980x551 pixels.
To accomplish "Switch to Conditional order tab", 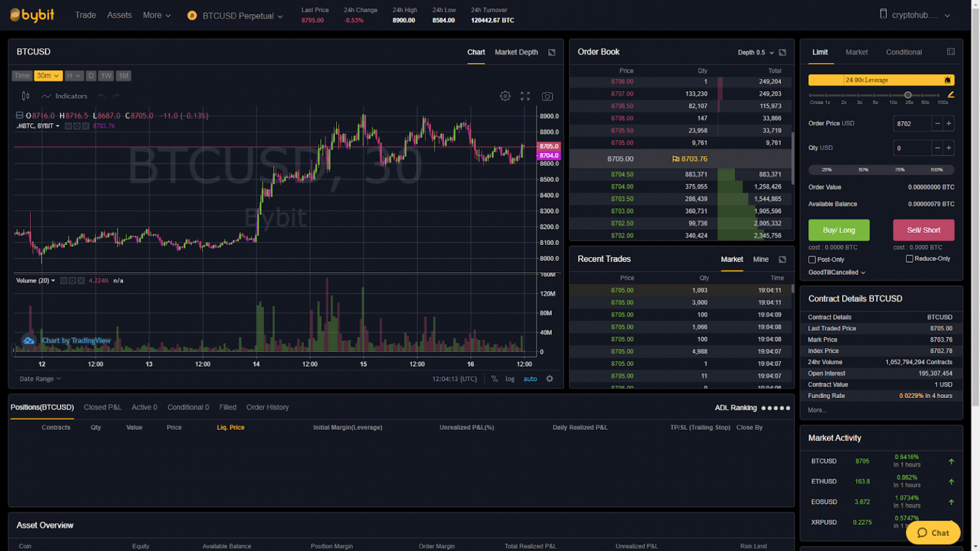I will (x=903, y=52).
